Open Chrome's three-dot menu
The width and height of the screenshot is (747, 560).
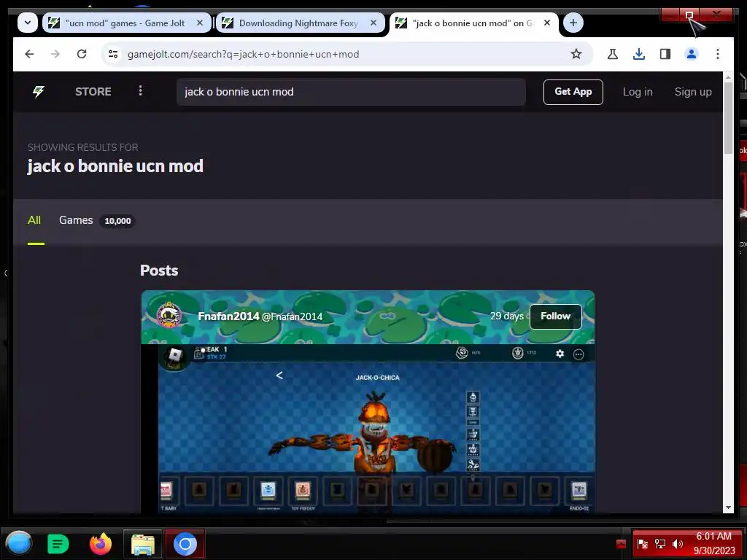pyautogui.click(x=718, y=54)
